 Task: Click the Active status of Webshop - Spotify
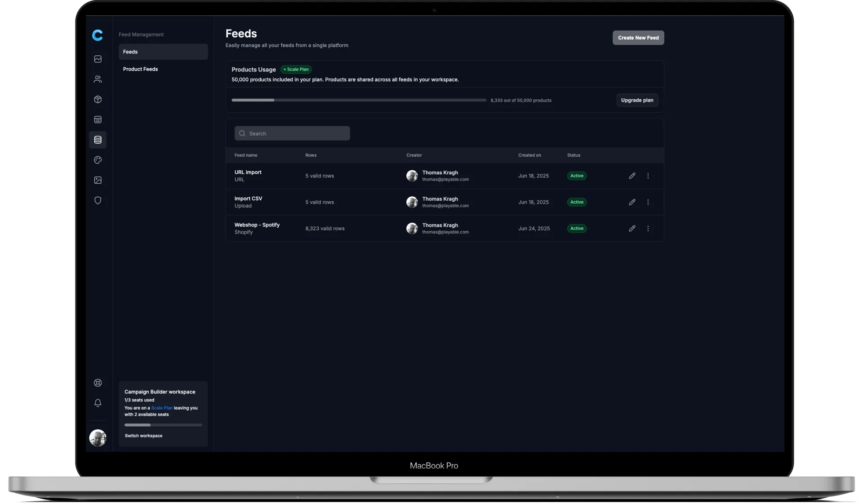tap(577, 228)
